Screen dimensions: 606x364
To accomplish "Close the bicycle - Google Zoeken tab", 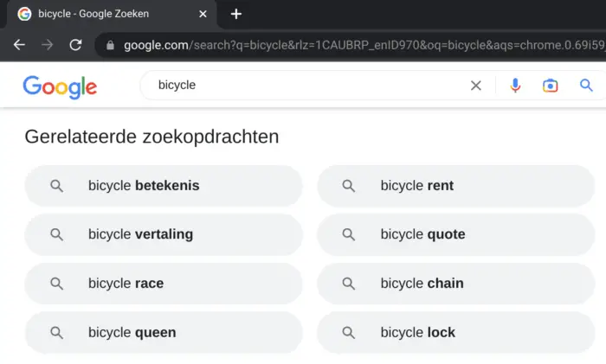I will 203,15.
